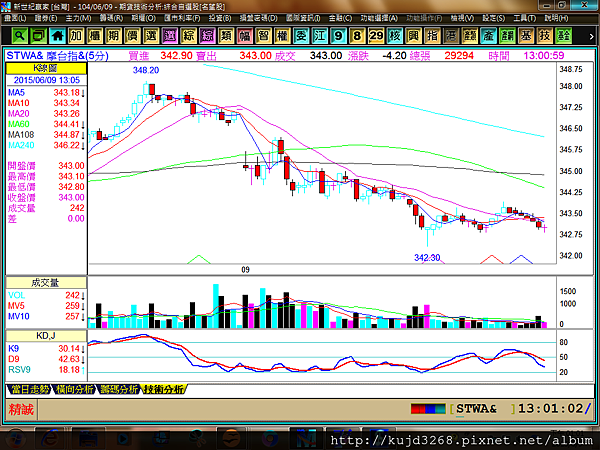This screenshot has height=450, width=600.
Task: Click the 342.30 low price marker
Action: [427, 258]
